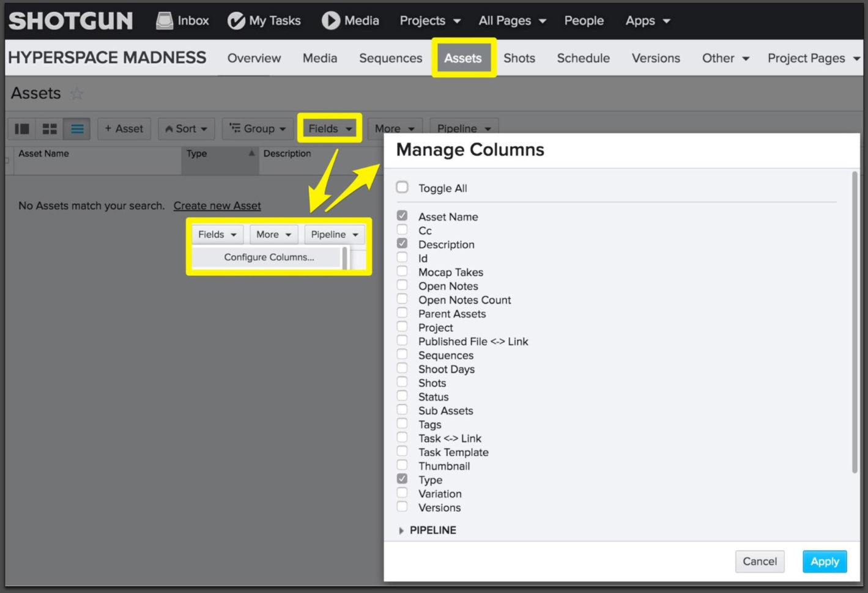This screenshot has width=868, height=593.
Task: Select the two-column split view icon
Action: [21, 128]
